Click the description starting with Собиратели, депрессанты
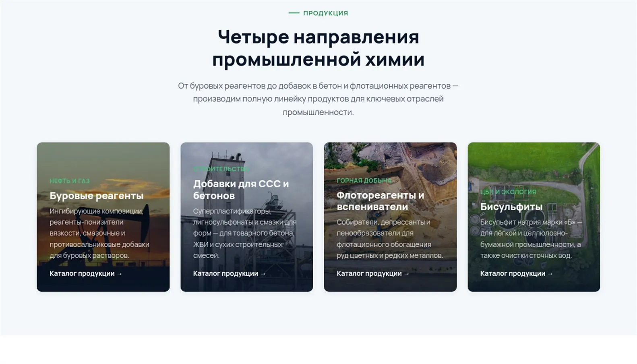 coord(390,239)
